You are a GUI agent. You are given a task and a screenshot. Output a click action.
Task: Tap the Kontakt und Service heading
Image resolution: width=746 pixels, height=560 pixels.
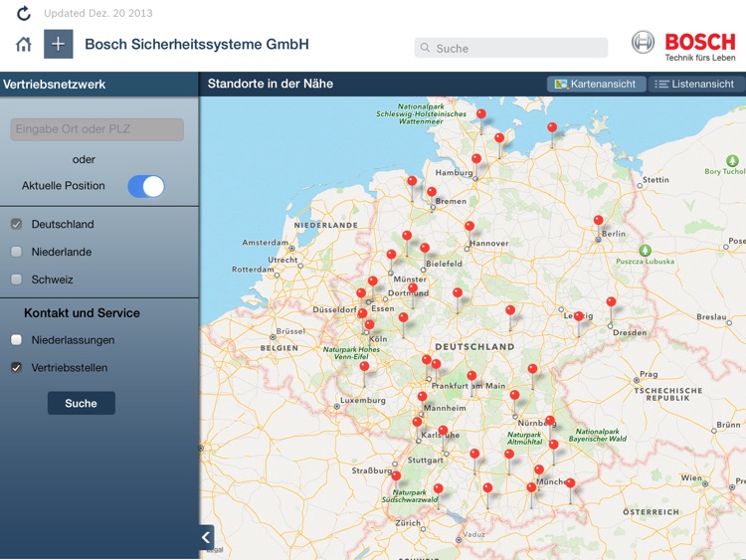tap(82, 313)
